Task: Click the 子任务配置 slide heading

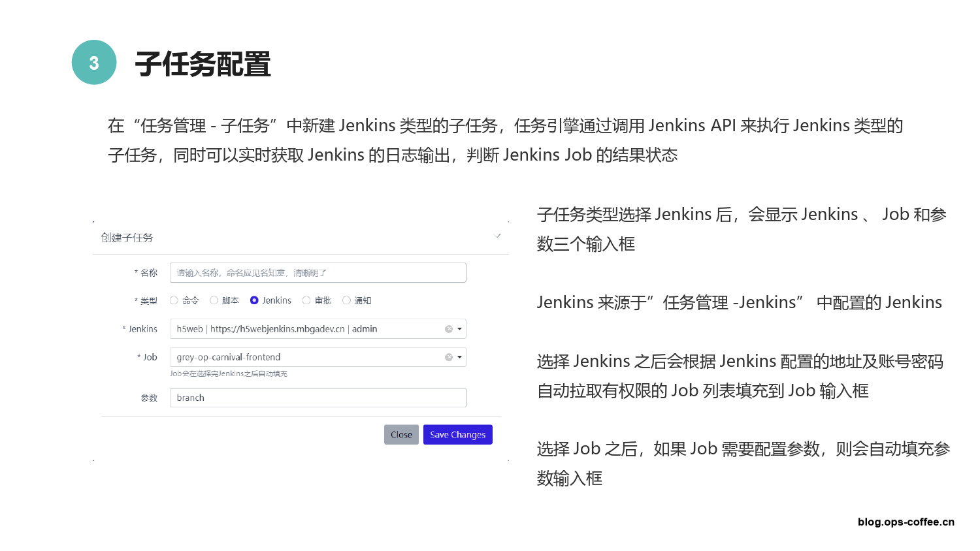Action: pos(203,64)
